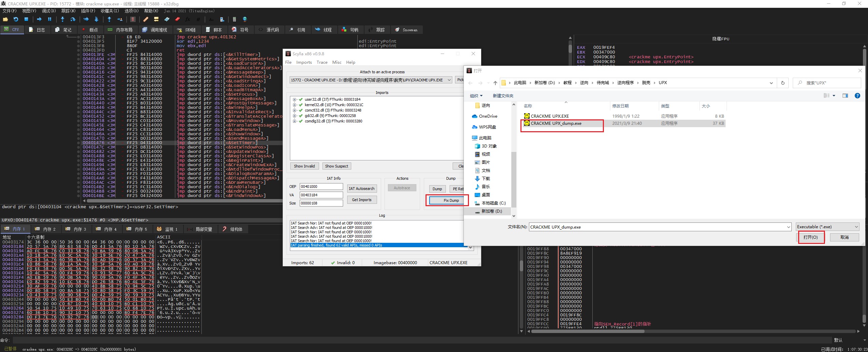Expand the kernel32.dll import tree node
The width and height of the screenshot is (868, 352).
[x=294, y=105]
